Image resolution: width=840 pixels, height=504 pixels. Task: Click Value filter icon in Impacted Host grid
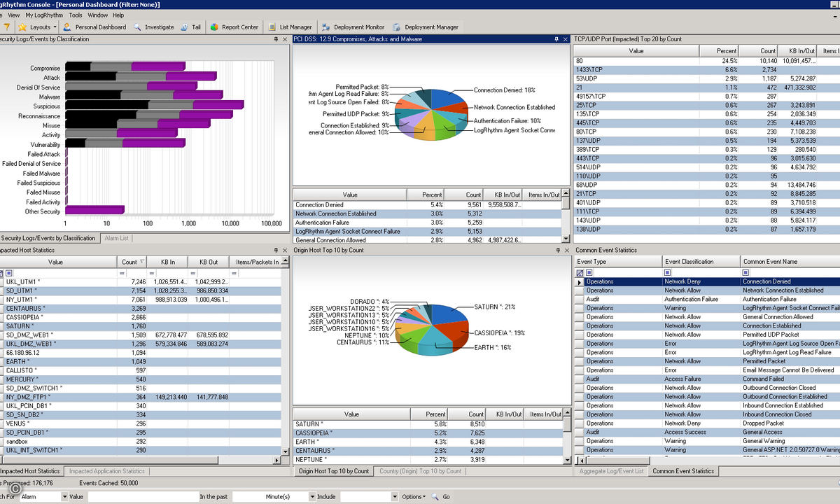click(8, 273)
